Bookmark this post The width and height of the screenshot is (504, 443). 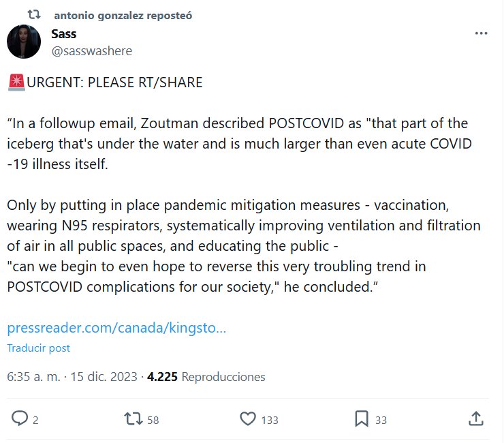click(x=362, y=418)
